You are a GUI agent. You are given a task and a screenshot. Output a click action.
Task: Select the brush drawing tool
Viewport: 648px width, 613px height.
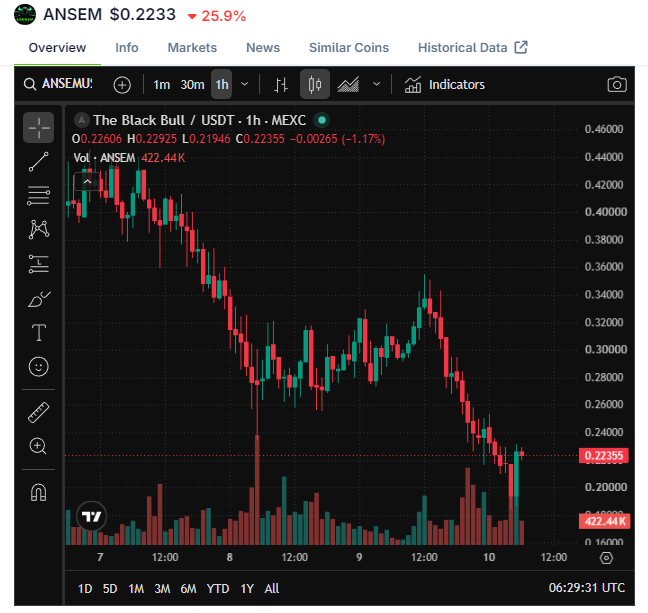tap(39, 298)
